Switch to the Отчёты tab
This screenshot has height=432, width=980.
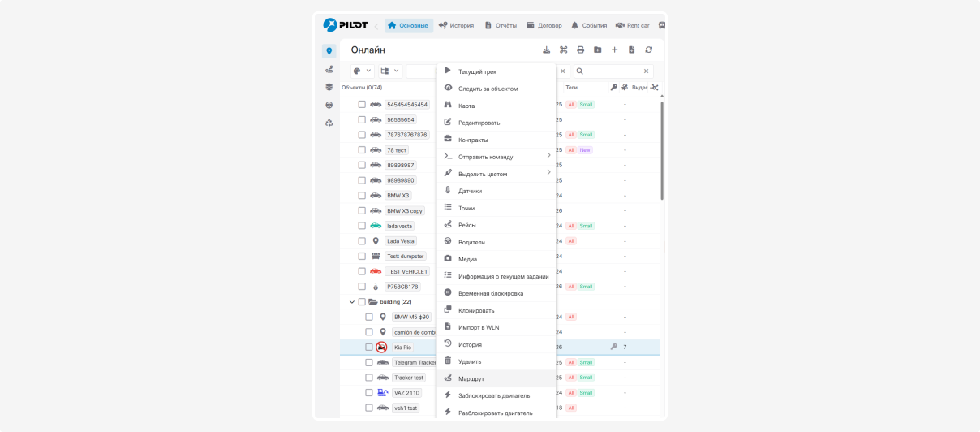[501, 25]
